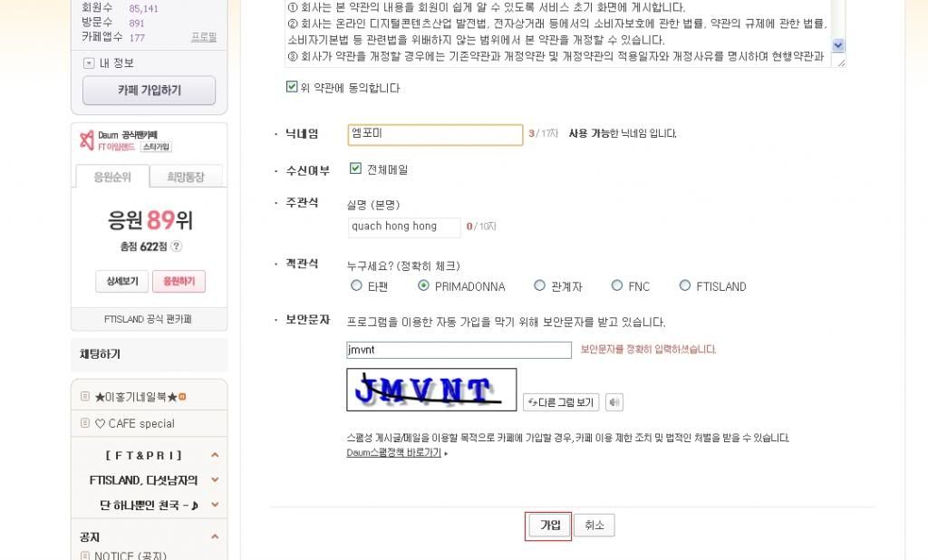Collapse the [ F T & P R I ] section
Screen dimensions: 928x560
(x=215, y=455)
